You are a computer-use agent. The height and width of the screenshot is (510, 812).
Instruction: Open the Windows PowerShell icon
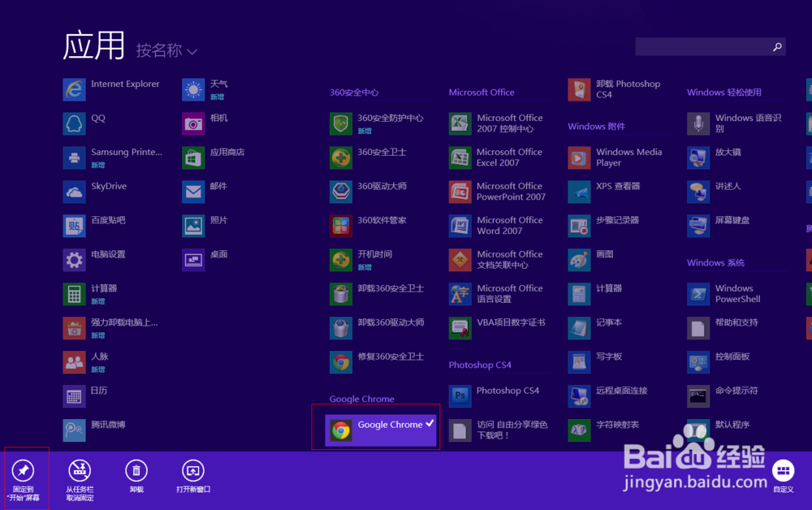tap(698, 294)
